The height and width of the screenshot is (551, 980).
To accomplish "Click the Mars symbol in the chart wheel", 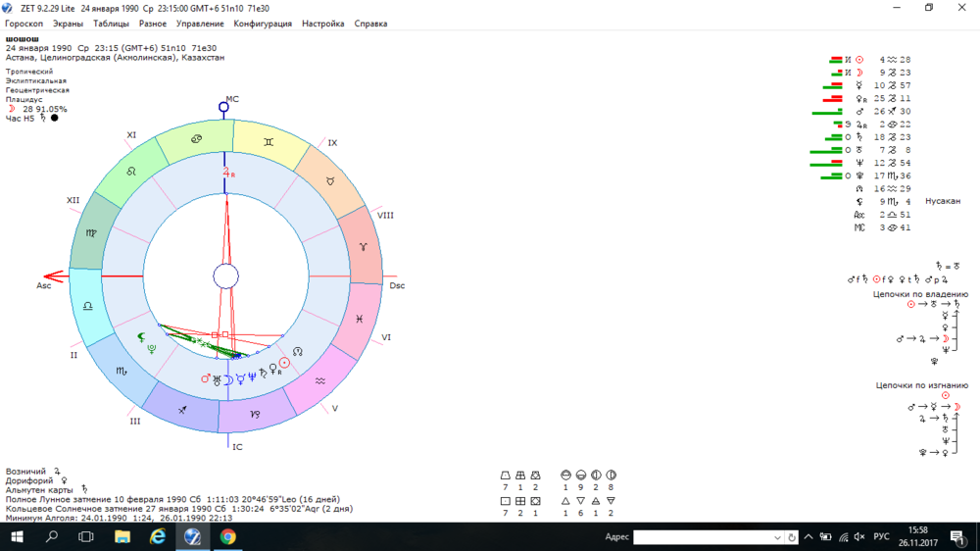I will 205,378.
